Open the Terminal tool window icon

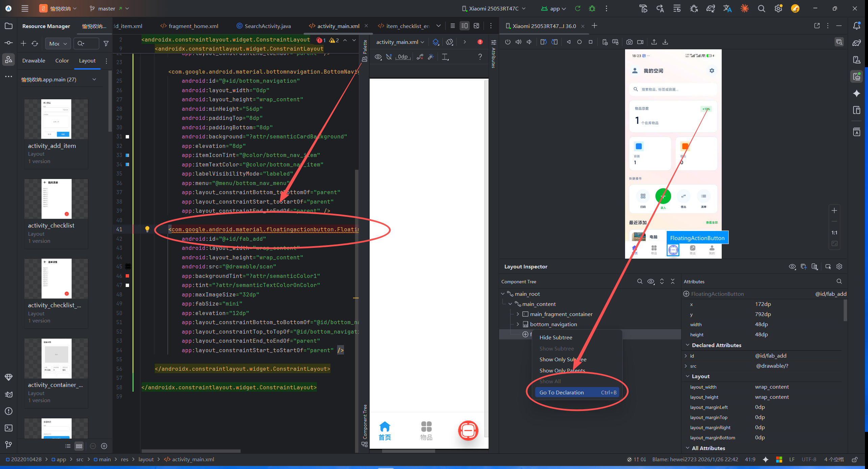[x=9, y=428]
